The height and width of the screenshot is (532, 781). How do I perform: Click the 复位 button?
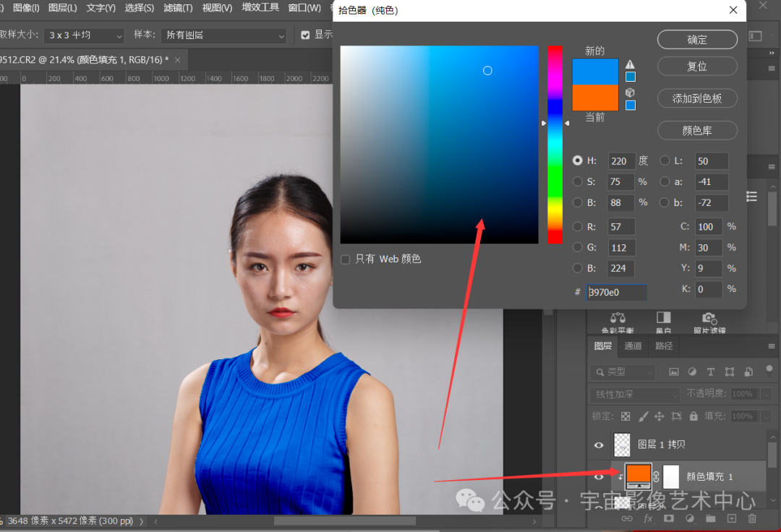tap(697, 66)
